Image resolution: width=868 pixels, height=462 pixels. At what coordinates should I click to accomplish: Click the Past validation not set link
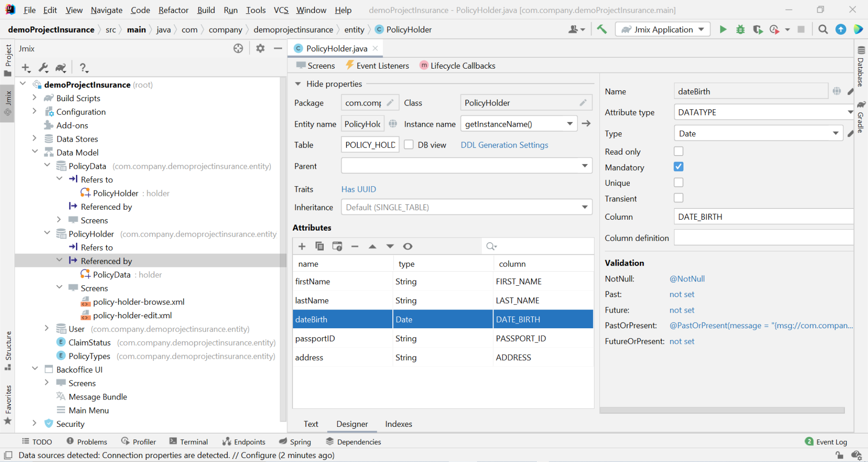pyautogui.click(x=682, y=294)
